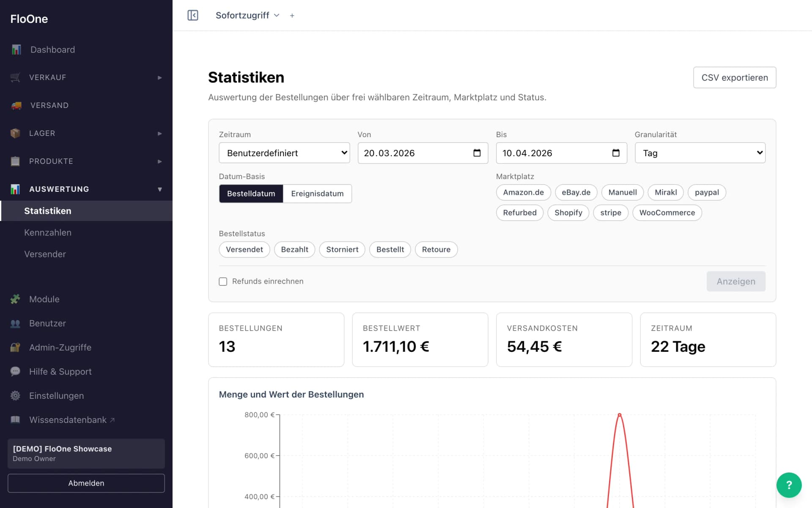Open the green help question mark button
This screenshot has height=508, width=812.
[x=789, y=485]
